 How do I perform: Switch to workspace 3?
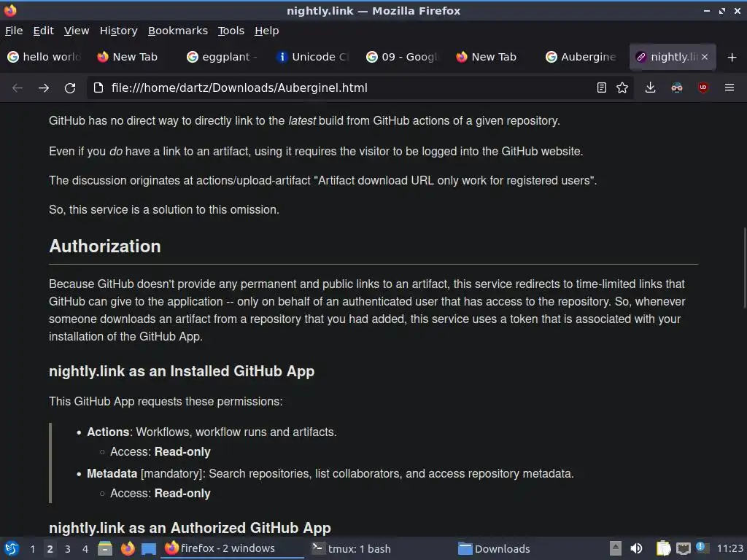tap(68, 549)
